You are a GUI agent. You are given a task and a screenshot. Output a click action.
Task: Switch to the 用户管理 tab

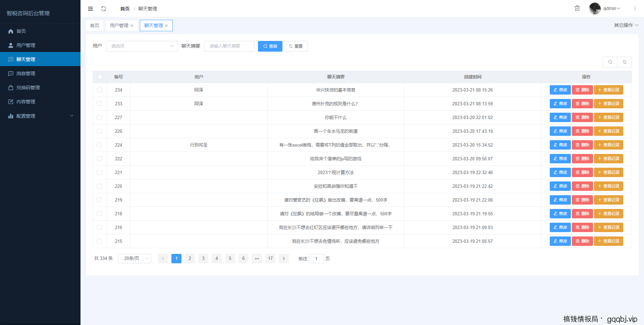coord(119,25)
